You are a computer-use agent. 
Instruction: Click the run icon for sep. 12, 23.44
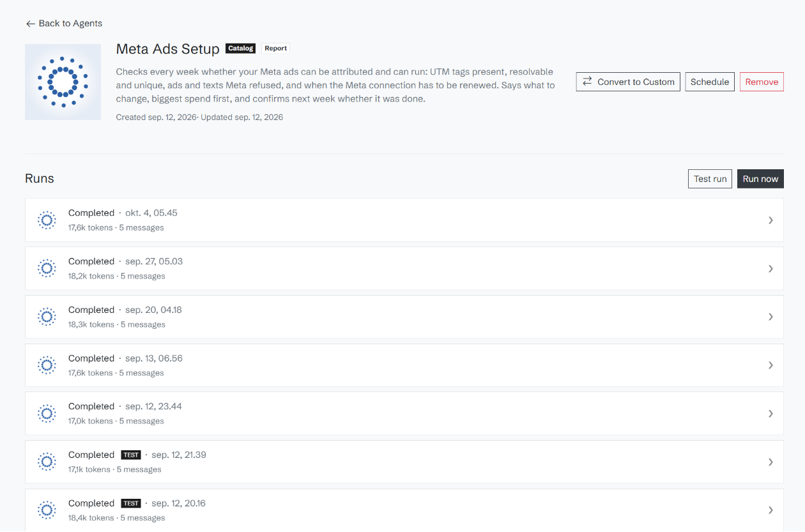point(47,413)
